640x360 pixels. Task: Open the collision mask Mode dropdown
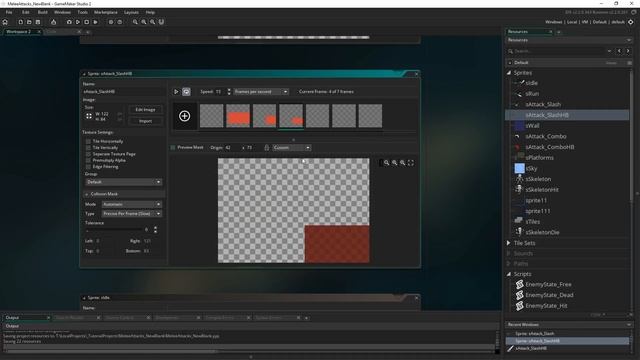coord(131,204)
